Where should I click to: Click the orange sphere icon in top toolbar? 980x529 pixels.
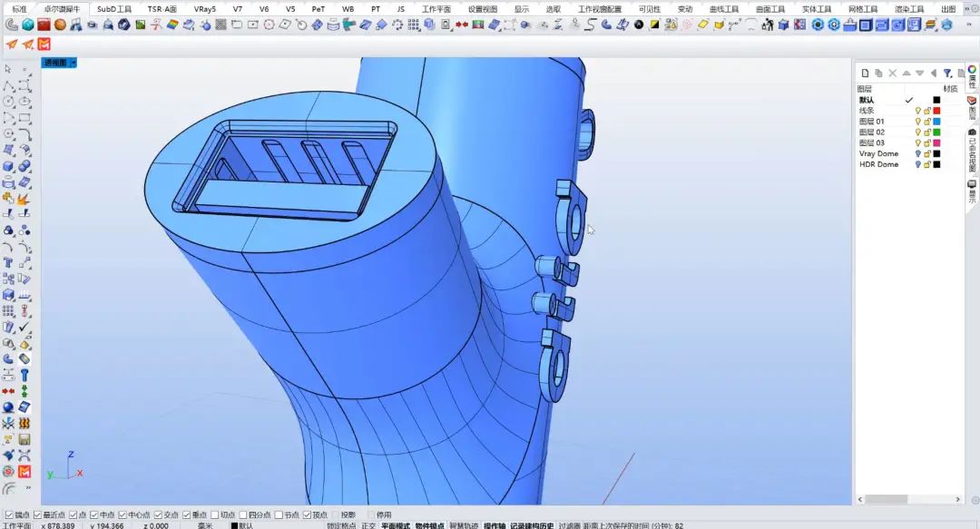(59, 24)
